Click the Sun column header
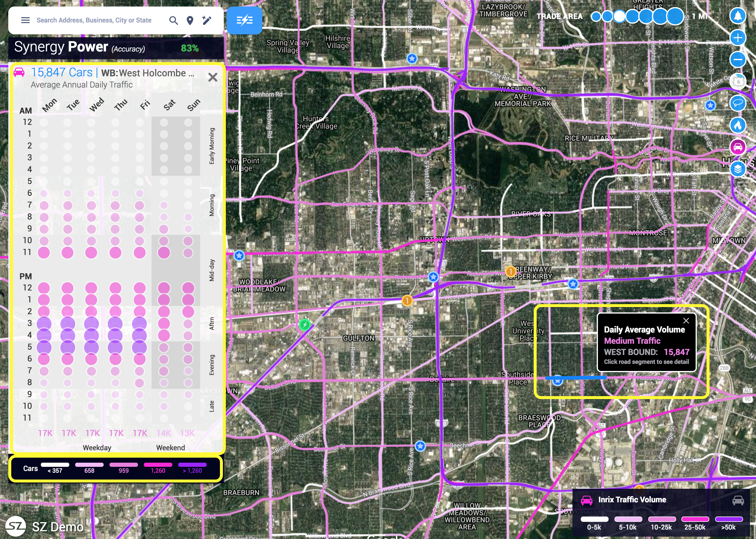The image size is (756, 539). [194, 105]
